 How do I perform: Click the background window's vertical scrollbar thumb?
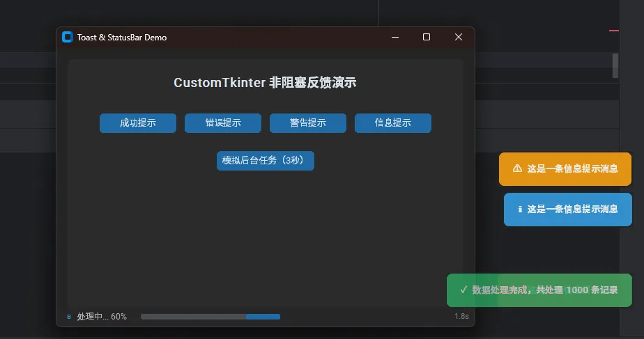(x=615, y=65)
